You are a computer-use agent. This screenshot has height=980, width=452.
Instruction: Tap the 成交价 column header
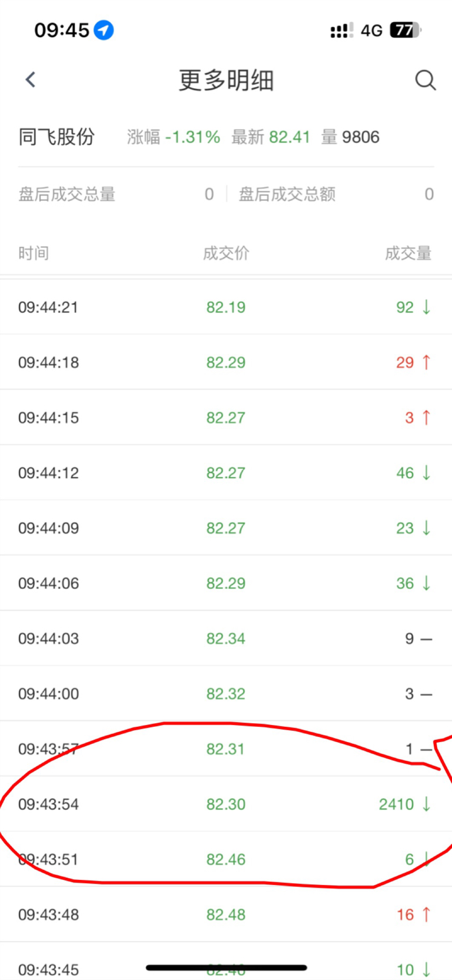coord(226,253)
